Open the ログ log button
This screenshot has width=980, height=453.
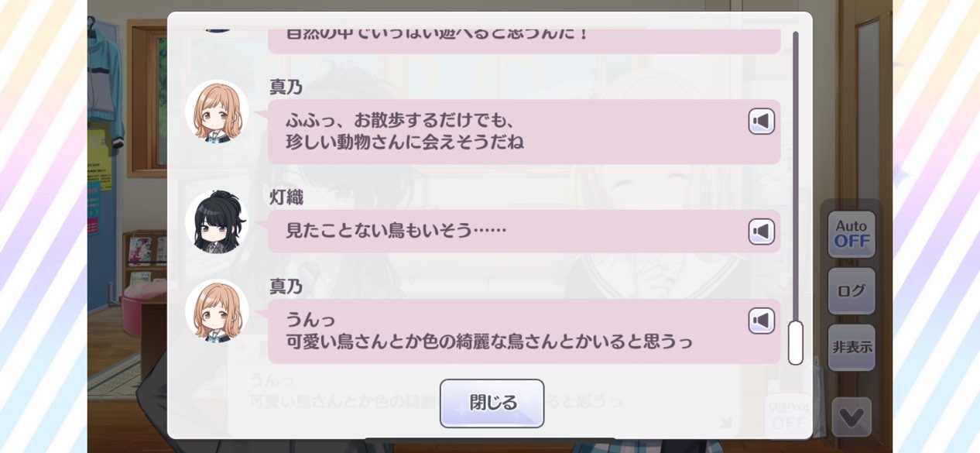[x=852, y=291]
